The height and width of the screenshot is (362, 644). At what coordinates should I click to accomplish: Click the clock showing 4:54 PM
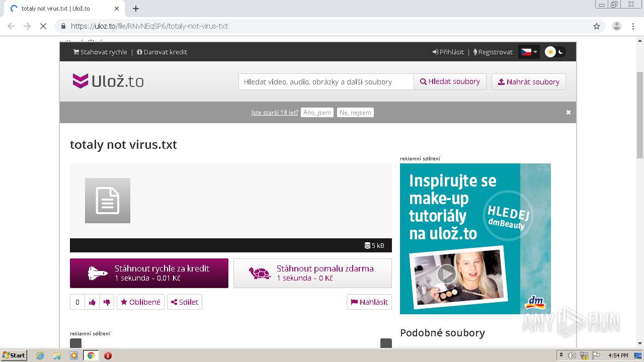618,355
